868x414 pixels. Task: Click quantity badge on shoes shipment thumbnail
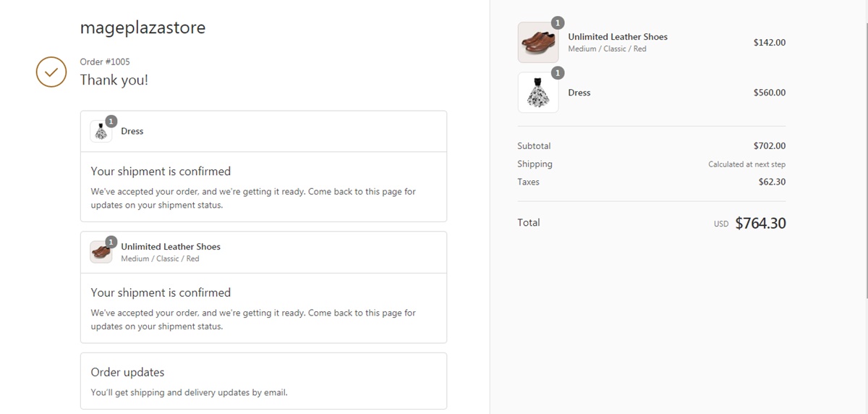click(111, 242)
